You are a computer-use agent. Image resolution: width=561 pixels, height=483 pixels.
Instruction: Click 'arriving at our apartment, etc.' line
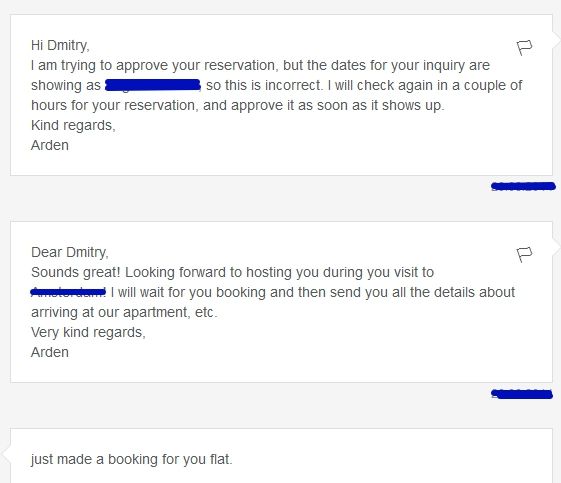point(124,312)
